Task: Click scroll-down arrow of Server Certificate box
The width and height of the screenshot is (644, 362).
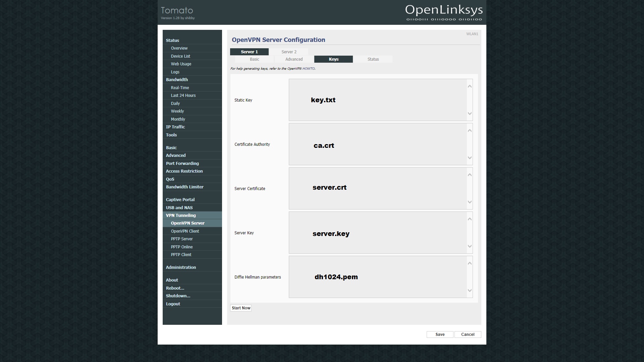Action: [x=470, y=202]
